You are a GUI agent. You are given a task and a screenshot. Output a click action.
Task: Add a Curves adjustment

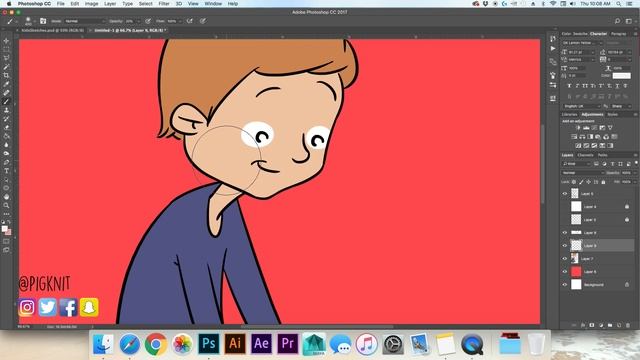click(594, 128)
